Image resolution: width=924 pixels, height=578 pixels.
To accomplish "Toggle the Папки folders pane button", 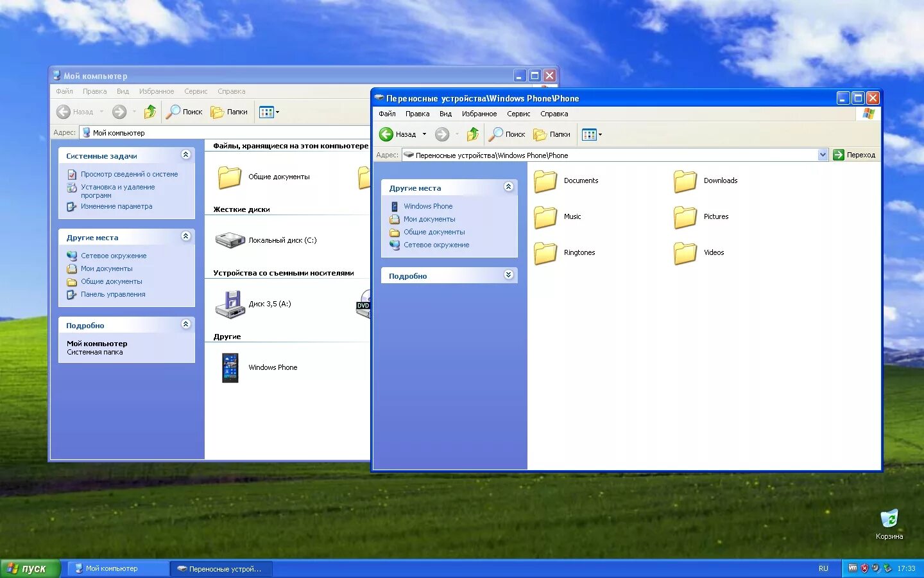I will click(x=552, y=134).
